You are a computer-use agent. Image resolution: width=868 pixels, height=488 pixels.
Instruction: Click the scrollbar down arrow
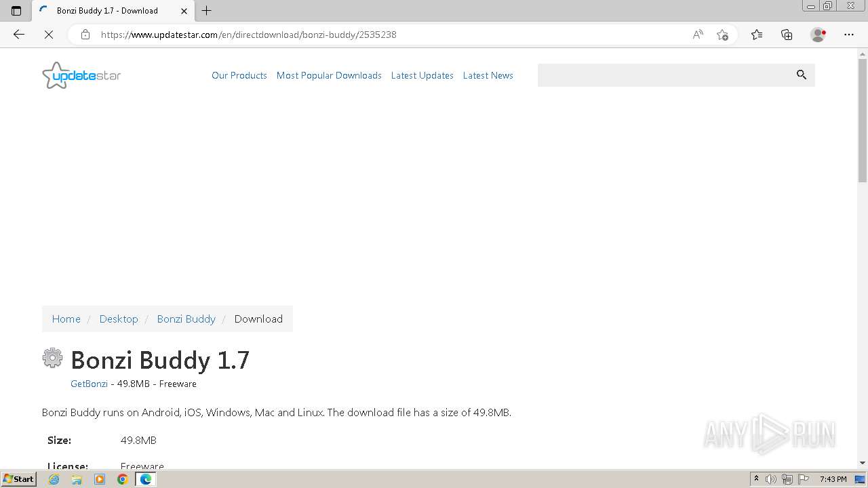[863, 463]
